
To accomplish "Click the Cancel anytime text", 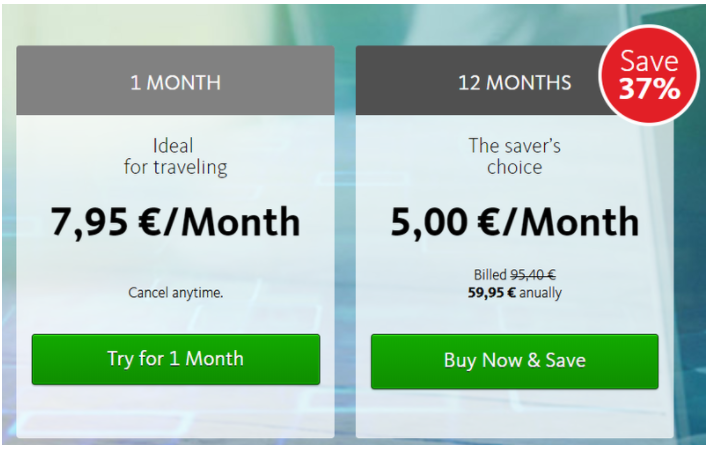I will (176, 293).
